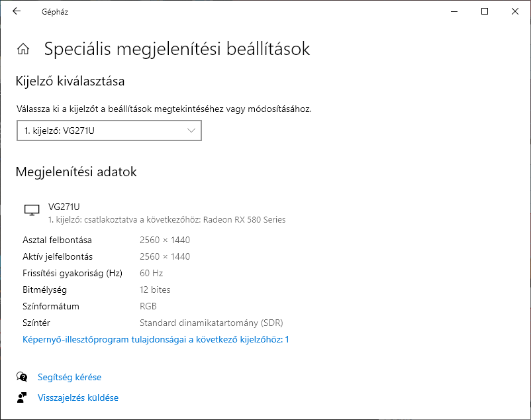Click the Asztal felbontása 2560 × 1440 value
This screenshot has width=531, height=420.
pyautogui.click(x=165, y=240)
